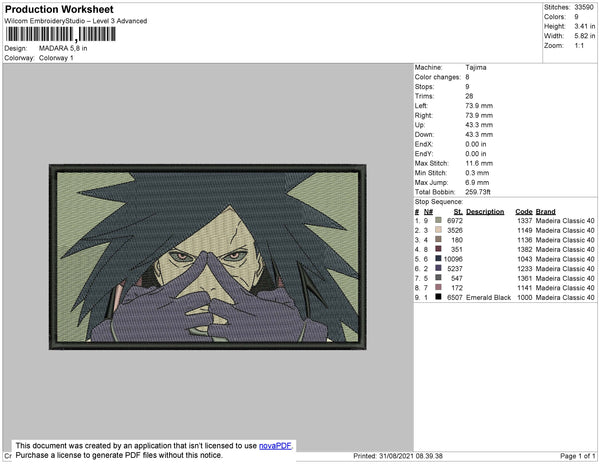Screen dimensions: 600x464
Task: Select the sage green swatch for stop 1
Action: coord(439,220)
